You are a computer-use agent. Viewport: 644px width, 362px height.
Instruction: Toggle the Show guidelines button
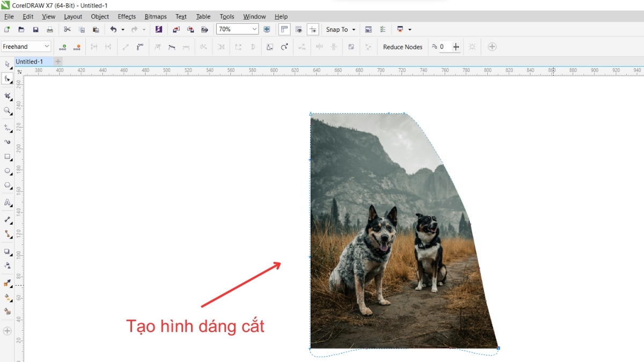(x=313, y=29)
